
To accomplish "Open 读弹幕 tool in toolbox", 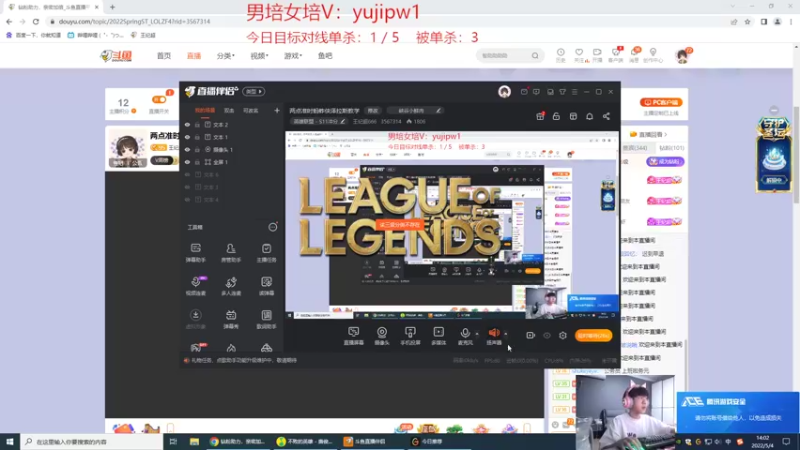I will pos(266,286).
